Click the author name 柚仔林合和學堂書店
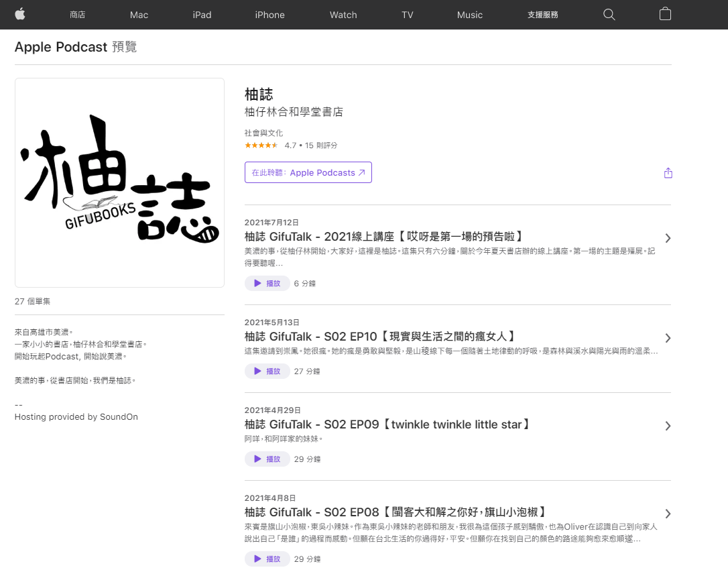The width and height of the screenshot is (728, 578). click(x=294, y=112)
